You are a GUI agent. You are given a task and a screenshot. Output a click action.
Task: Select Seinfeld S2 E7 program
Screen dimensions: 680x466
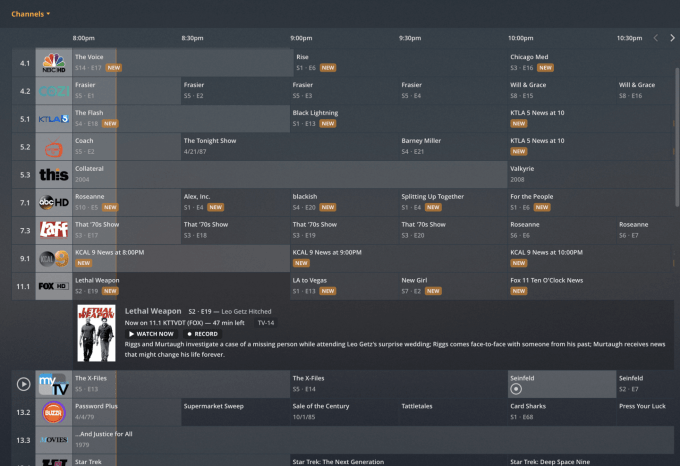(x=644, y=384)
